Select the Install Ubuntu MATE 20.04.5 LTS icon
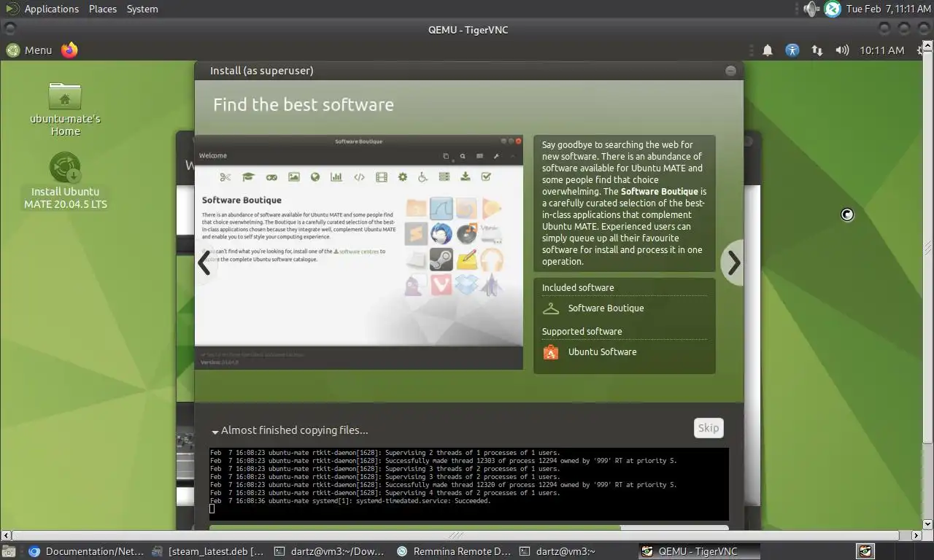Viewport: 934px width, 560px height. tap(65, 181)
